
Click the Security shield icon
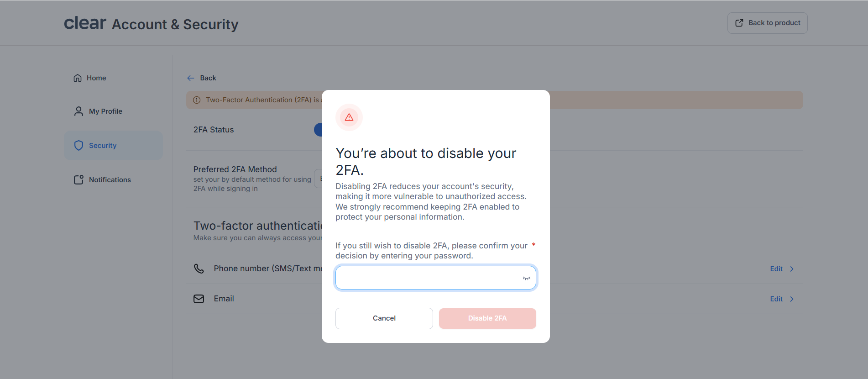click(x=78, y=146)
